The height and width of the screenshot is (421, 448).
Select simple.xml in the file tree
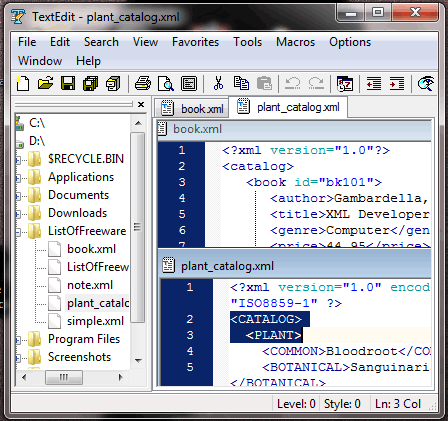[x=95, y=321]
